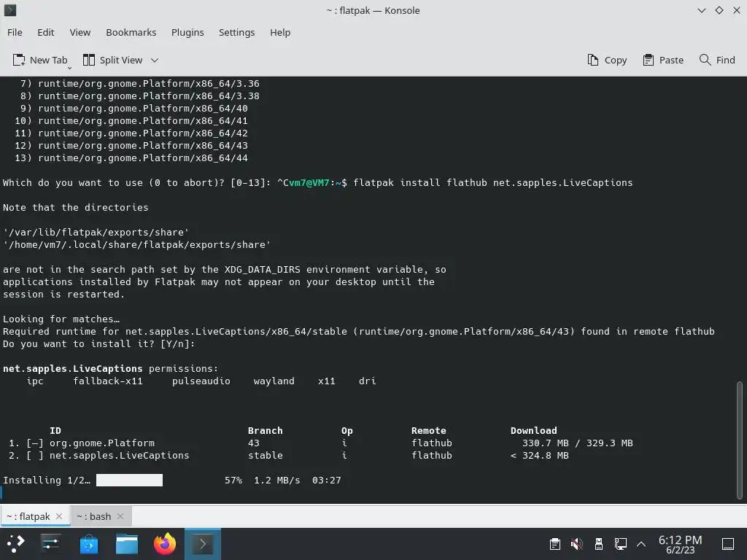The width and height of the screenshot is (747, 560).
Task: Click the 'Branch' column header text
Action: tap(266, 430)
